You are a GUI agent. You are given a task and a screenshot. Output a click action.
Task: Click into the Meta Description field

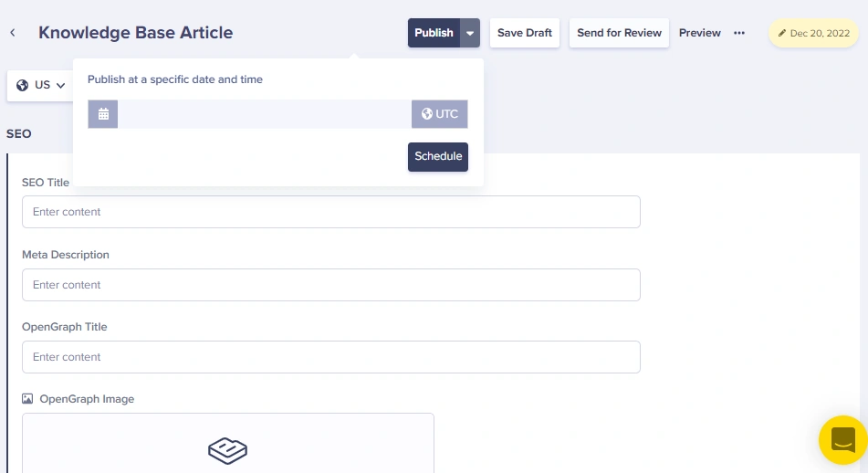coord(330,285)
